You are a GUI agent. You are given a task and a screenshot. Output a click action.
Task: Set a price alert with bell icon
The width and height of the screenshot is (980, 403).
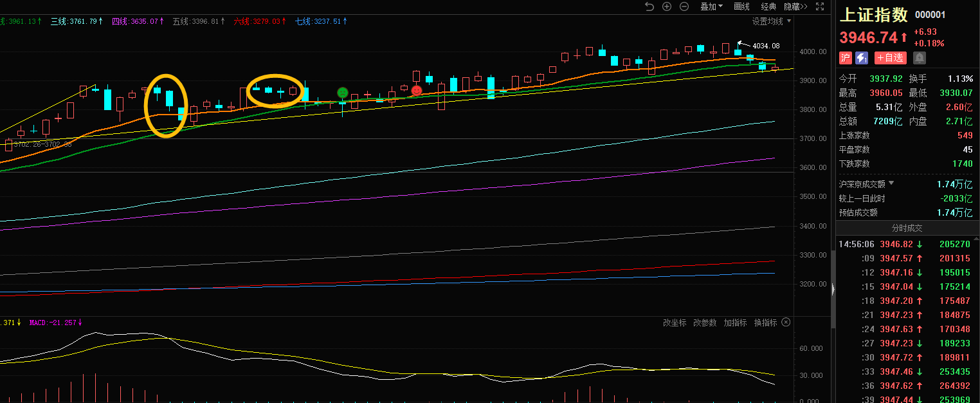(920, 58)
